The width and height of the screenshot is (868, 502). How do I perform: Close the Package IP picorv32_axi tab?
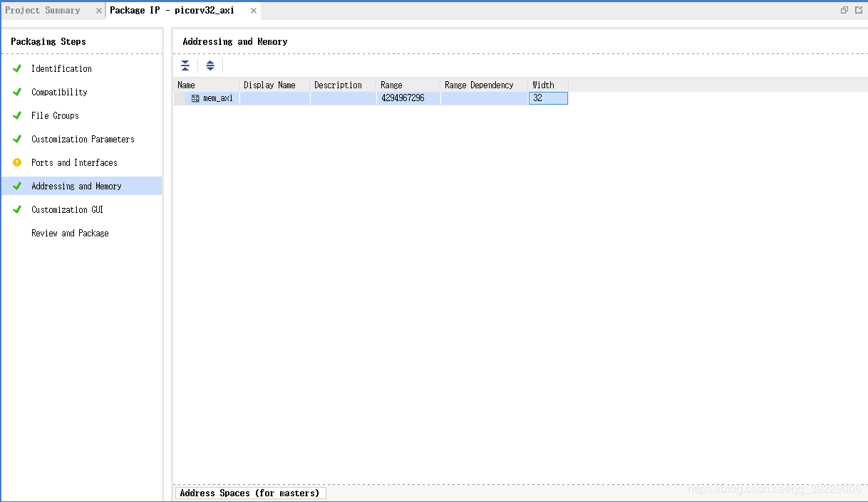[x=253, y=11]
